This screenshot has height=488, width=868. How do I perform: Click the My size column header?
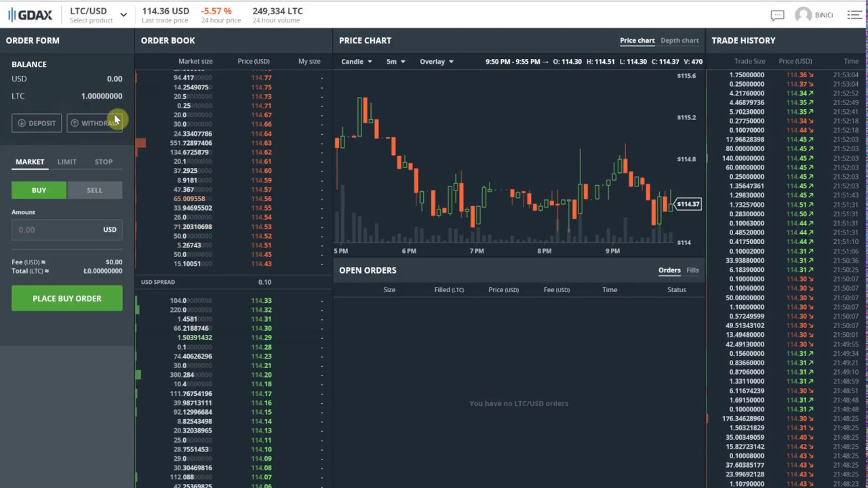coord(309,62)
